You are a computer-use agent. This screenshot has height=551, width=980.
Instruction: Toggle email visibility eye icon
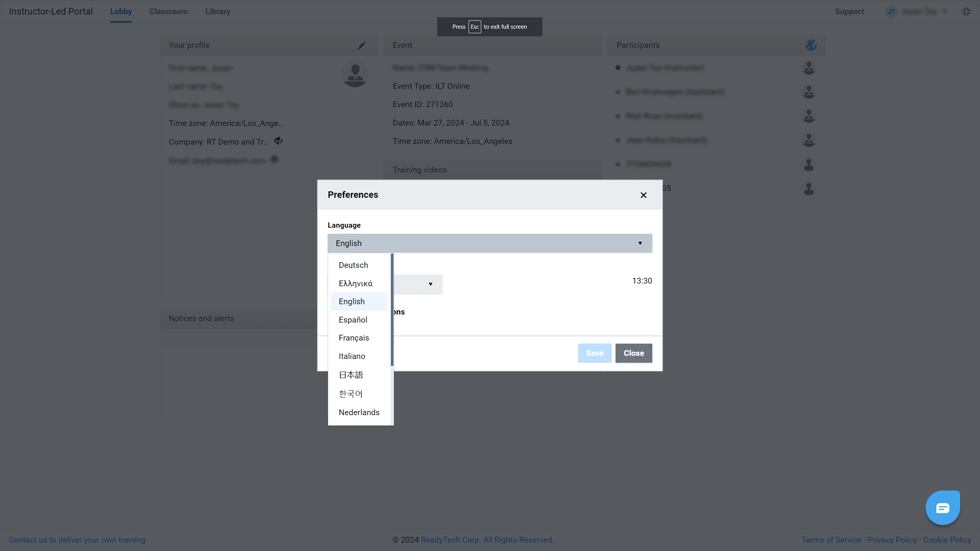click(x=274, y=159)
